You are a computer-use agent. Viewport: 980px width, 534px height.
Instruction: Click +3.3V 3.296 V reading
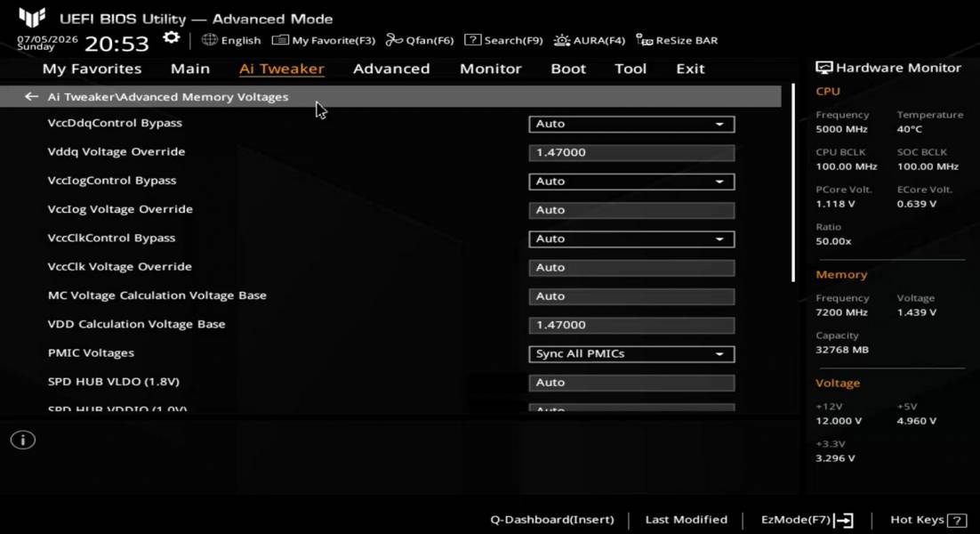pyautogui.click(x=835, y=458)
